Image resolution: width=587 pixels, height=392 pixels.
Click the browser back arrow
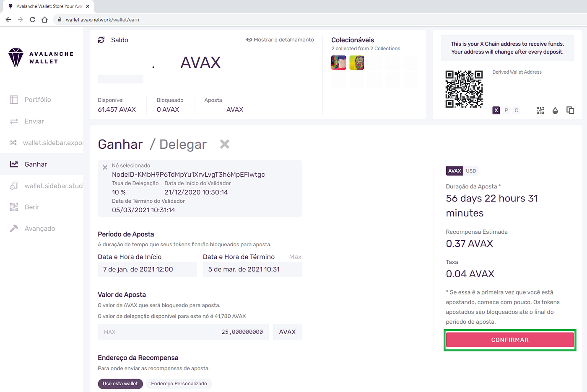8,20
